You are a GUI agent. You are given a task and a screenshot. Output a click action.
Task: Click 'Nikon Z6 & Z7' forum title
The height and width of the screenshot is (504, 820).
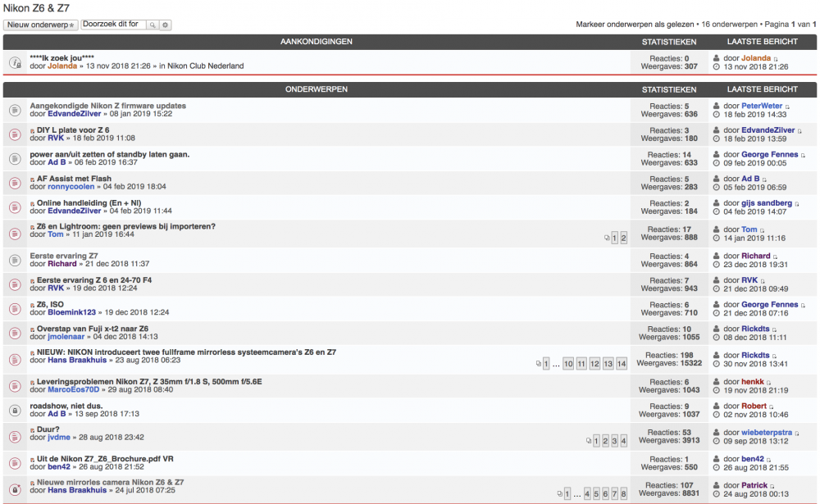(x=36, y=8)
